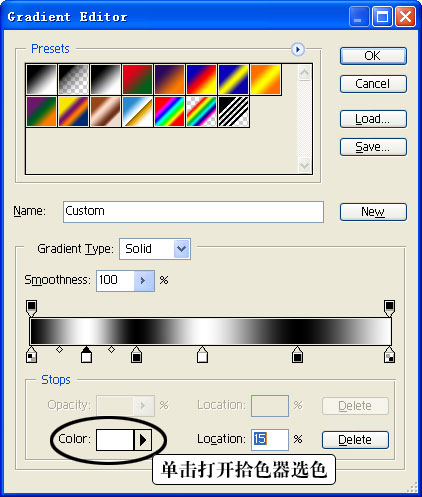
Task: Click the Name text field
Action: (193, 212)
